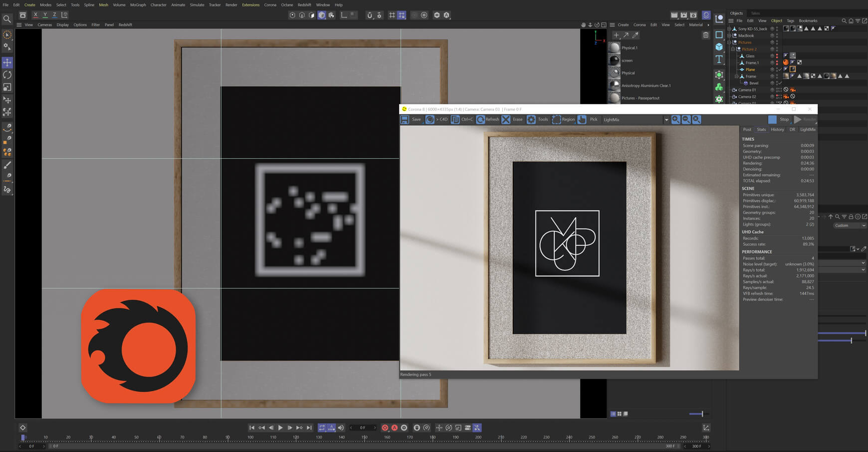The height and width of the screenshot is (452, 868).
Task: Click the Save button in Corona VFB
Action: tap(412, 119)
